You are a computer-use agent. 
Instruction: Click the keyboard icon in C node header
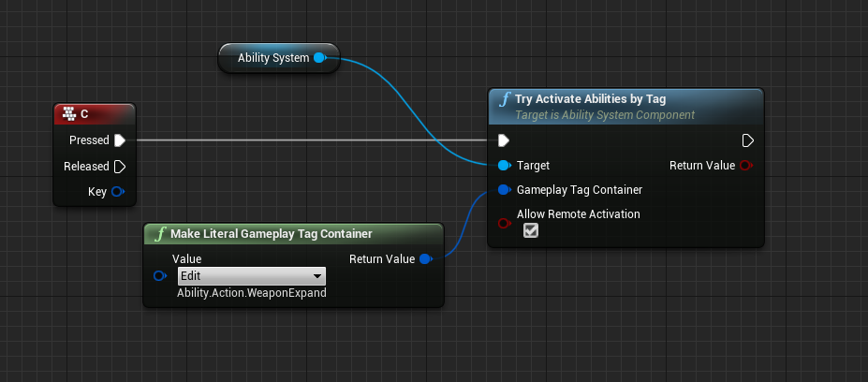click(69, 114)
